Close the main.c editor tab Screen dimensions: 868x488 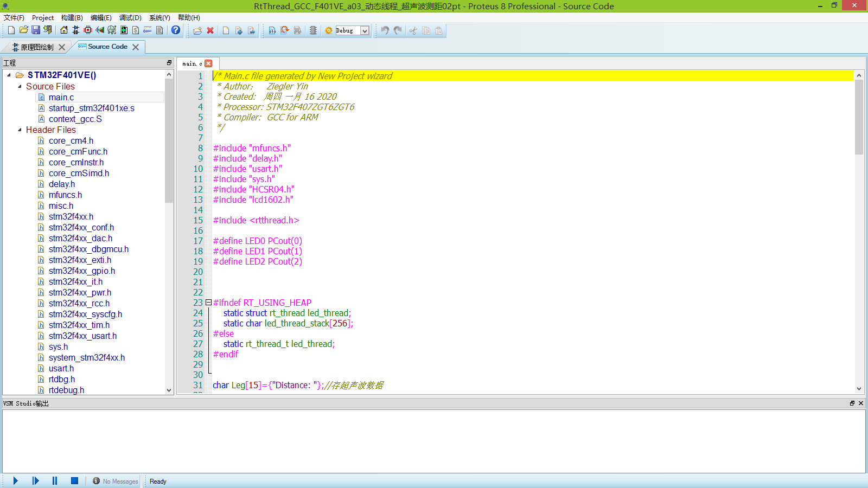[x=208, y=64]
